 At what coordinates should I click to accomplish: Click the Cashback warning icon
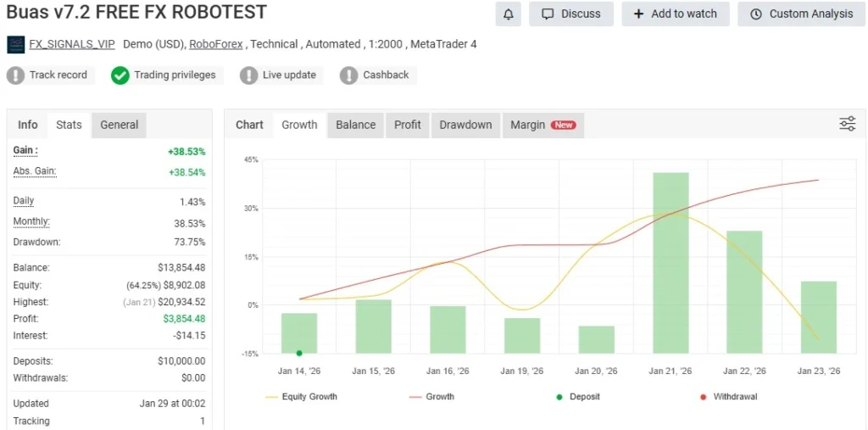click(x=349, y=75)
